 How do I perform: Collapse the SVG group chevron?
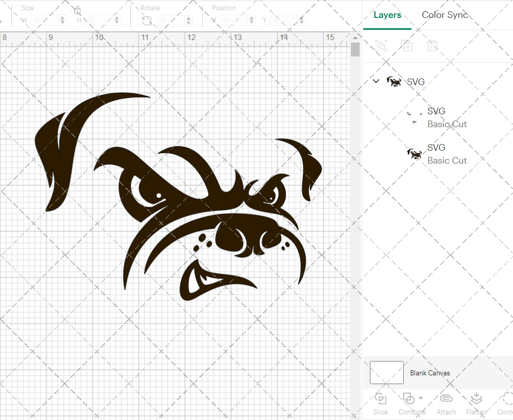click(x=376, y=81)
